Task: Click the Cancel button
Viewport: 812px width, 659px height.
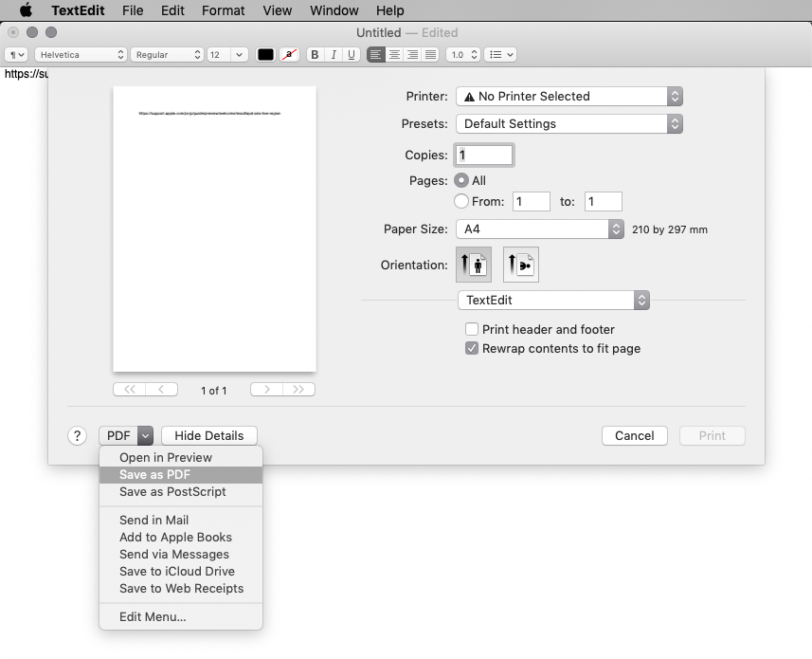Action: tap(634, 436)
